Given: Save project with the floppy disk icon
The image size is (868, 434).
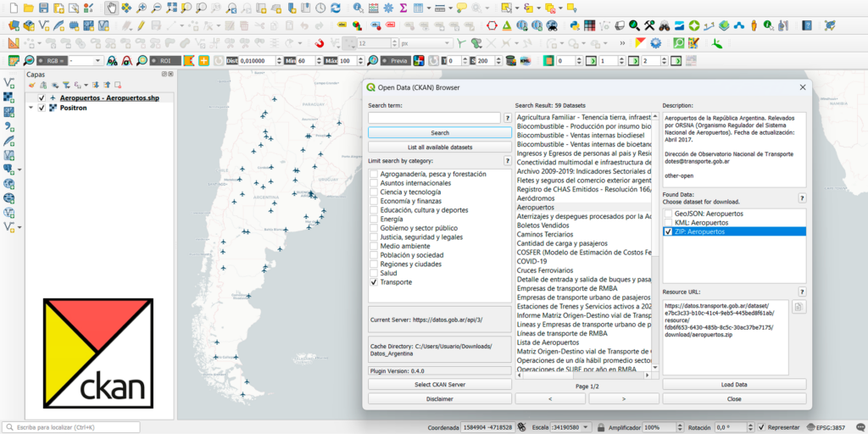Looking at the screenshot, I should click(44, 8).
